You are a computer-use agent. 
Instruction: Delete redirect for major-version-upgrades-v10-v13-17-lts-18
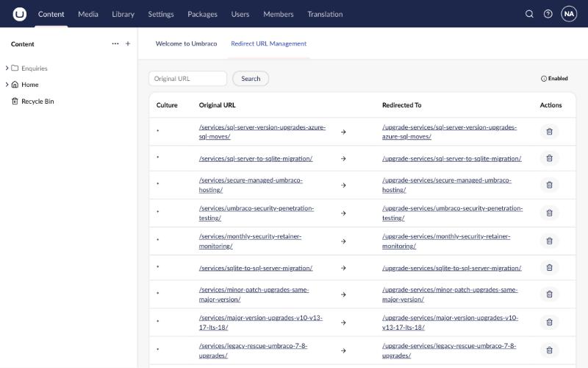[549, 322]
